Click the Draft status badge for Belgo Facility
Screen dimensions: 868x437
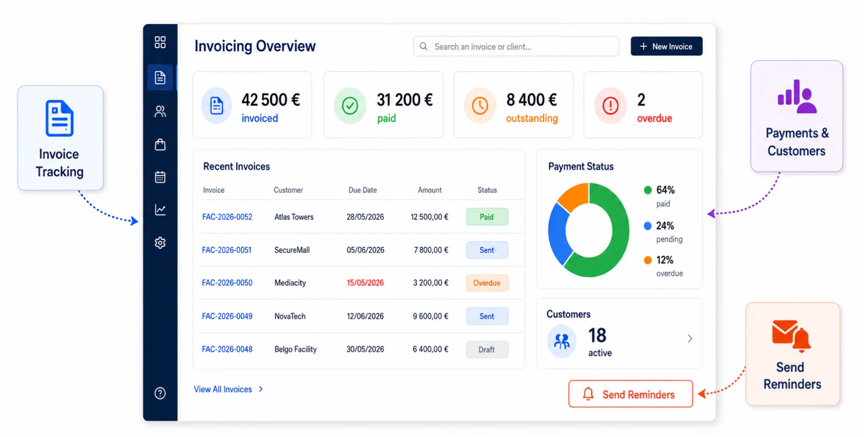coord(487,350)
